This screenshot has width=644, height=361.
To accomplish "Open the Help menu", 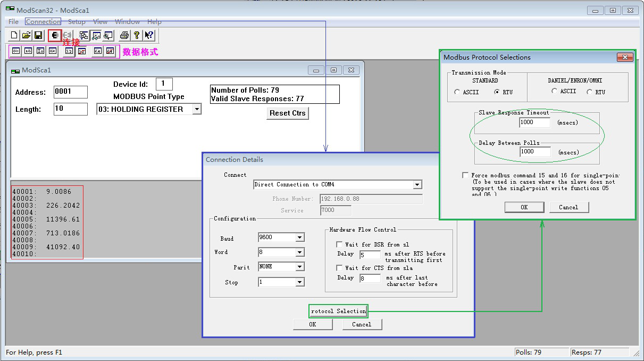I will [x=154, y=22].
